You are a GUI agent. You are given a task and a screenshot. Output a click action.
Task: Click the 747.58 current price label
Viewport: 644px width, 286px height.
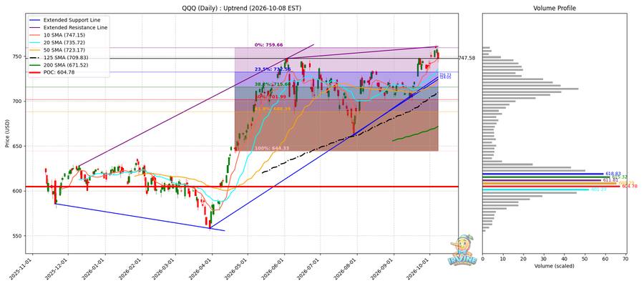point(467,58)
